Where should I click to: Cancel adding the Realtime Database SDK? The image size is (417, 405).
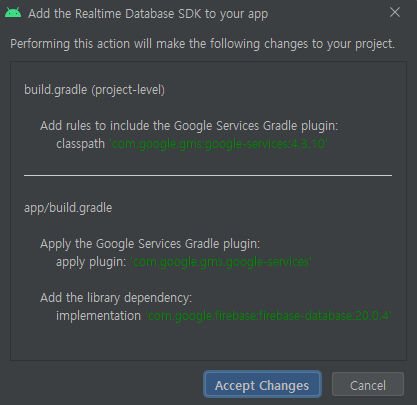point(368,384)
